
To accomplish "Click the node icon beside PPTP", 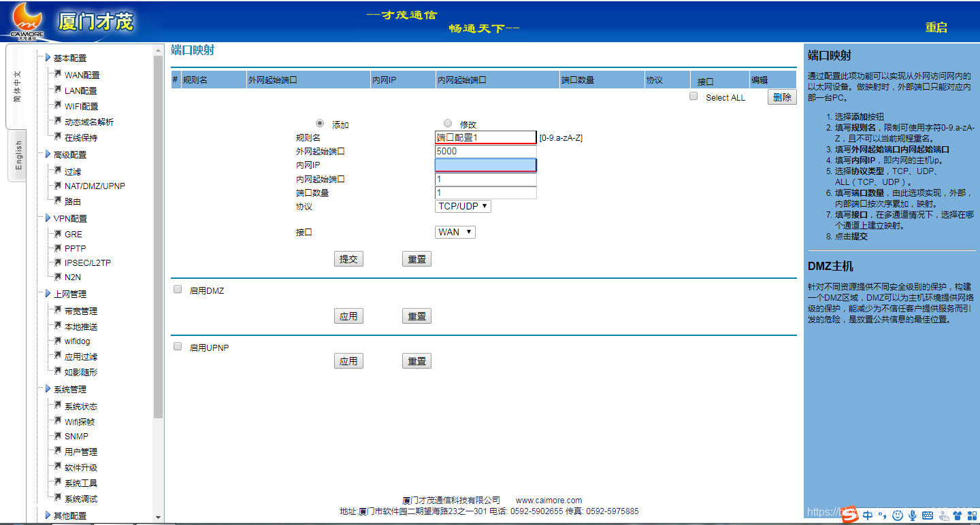I will (x=58, y=248).
